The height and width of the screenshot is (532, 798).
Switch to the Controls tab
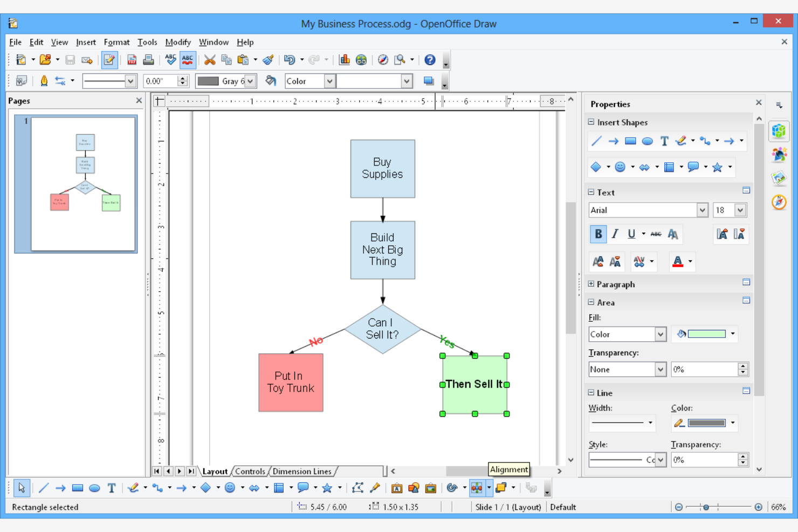point(250,471)
